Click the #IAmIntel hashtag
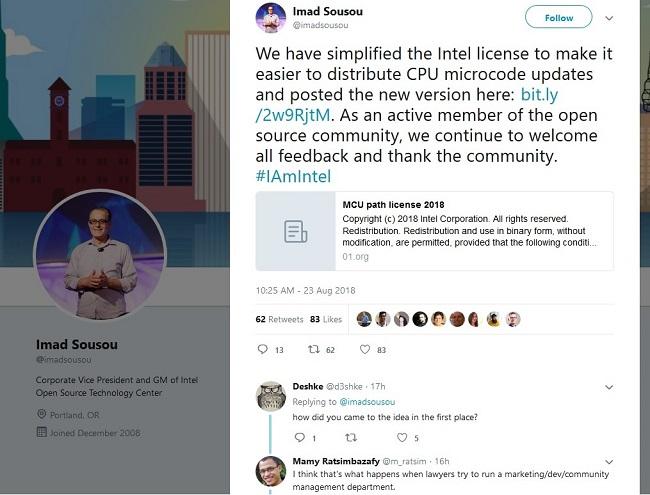This screenshot has height=495, width=650. [x=293, y=176]
